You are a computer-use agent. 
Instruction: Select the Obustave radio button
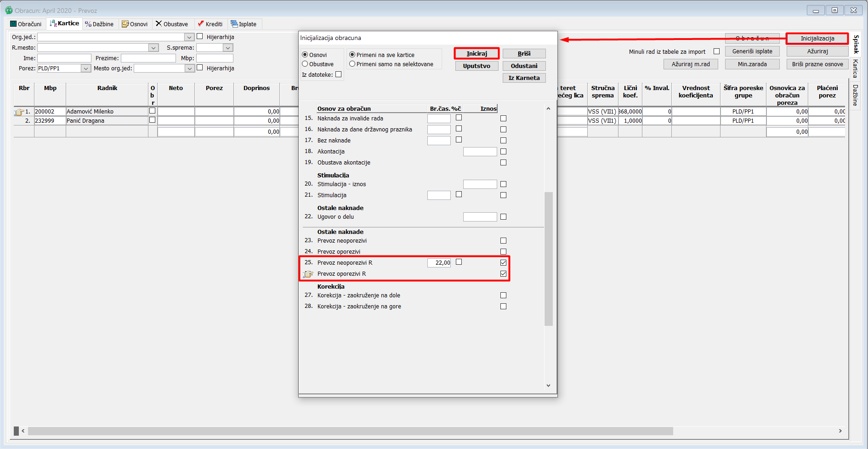(x=305, y=64)
